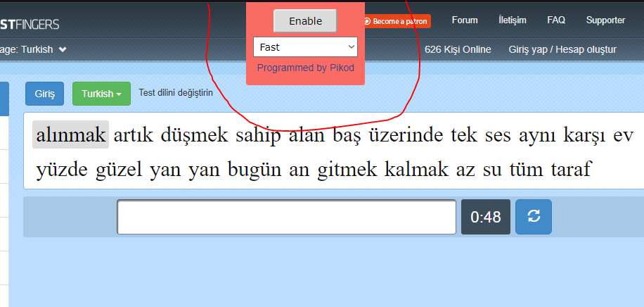Image resolution: width=644 pixels, height=307 pixels.
Task: Click the 10FastFingers logo text
Action: coord(30,24)
